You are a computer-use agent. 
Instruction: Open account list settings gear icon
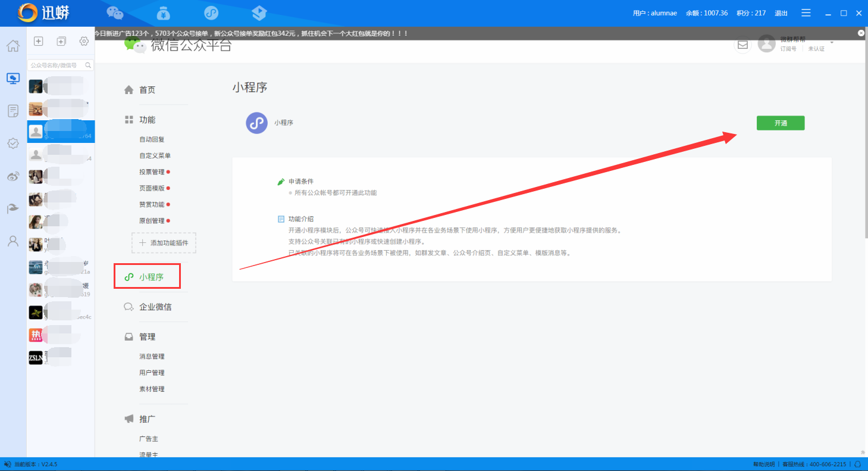coord(84,41)
